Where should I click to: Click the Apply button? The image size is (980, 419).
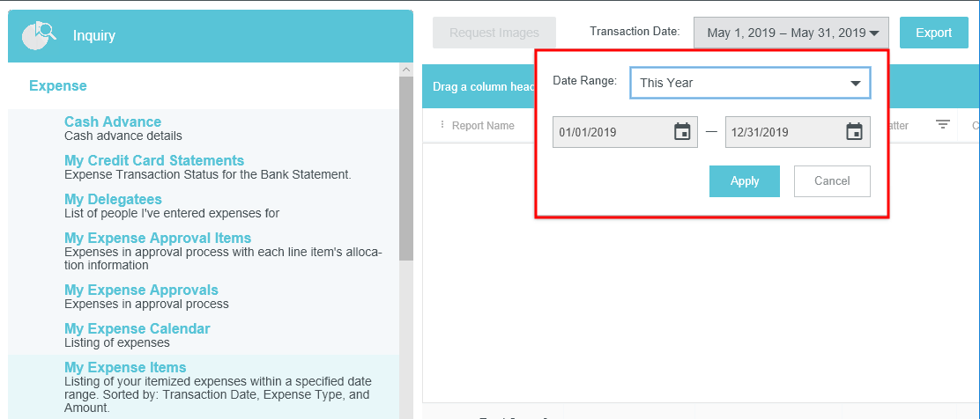click(x=745, y=181)
